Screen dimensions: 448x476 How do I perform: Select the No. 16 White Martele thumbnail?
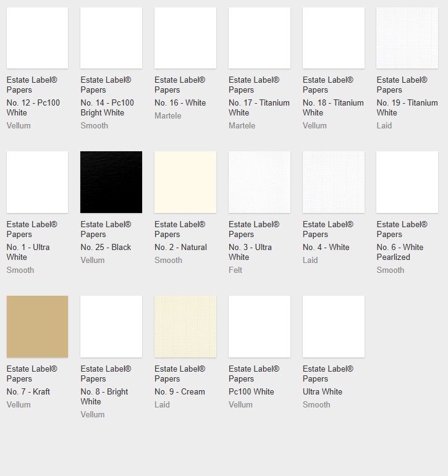[x=185, y=38]
